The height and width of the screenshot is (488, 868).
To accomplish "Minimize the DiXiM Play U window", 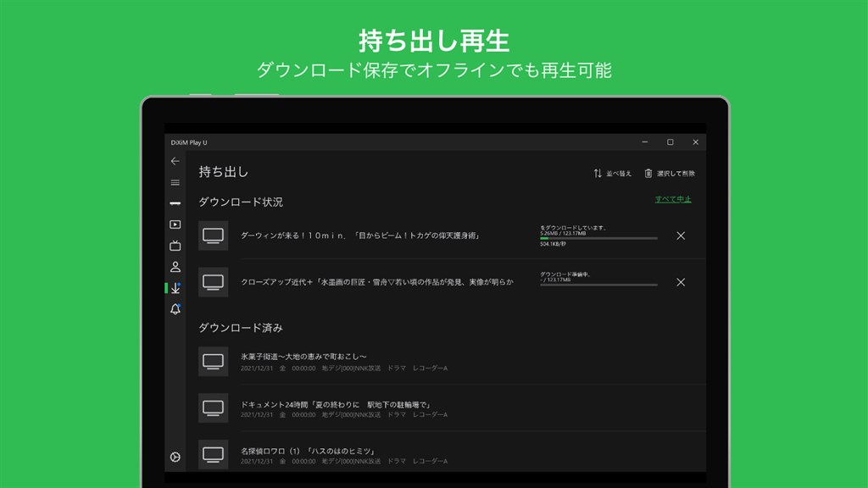I will [645, 142].
